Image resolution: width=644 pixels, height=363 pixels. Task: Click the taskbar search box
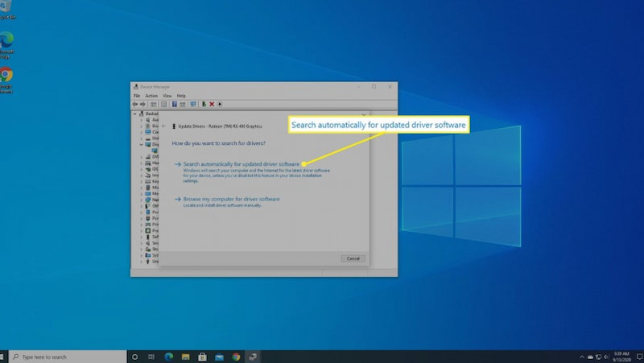pos(68,357)
